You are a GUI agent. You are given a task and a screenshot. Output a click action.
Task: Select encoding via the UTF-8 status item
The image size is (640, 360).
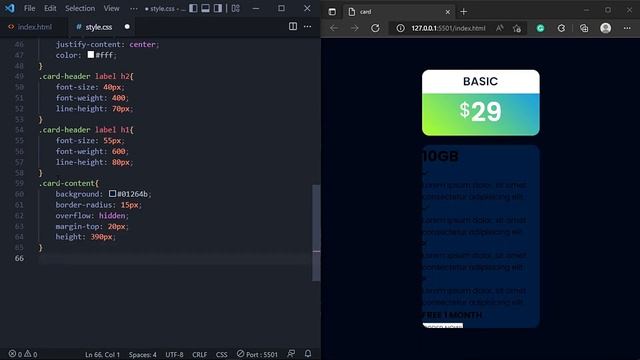(174, 354)
